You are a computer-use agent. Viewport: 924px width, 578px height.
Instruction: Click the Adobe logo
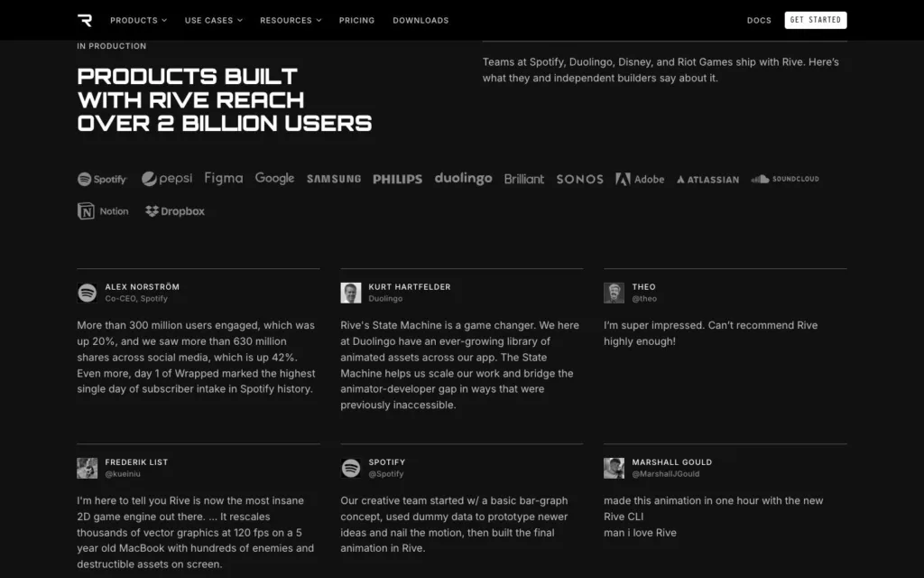(640, 179)
